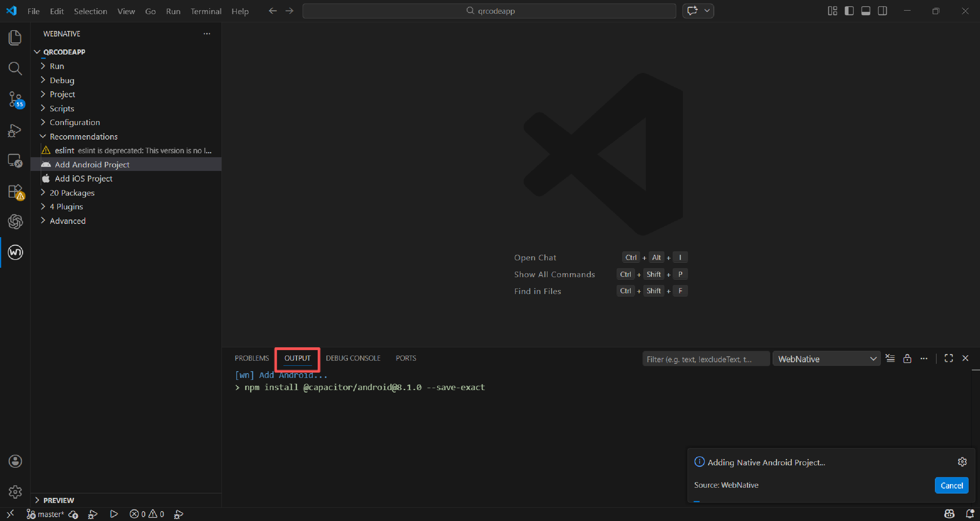Select Add Android Project recommendation
The image size is (980, 521).
(126, 165)
